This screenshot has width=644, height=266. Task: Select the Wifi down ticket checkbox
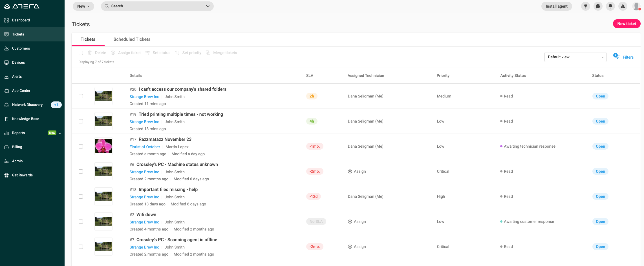pyautogui.click(x=81, y=222)
